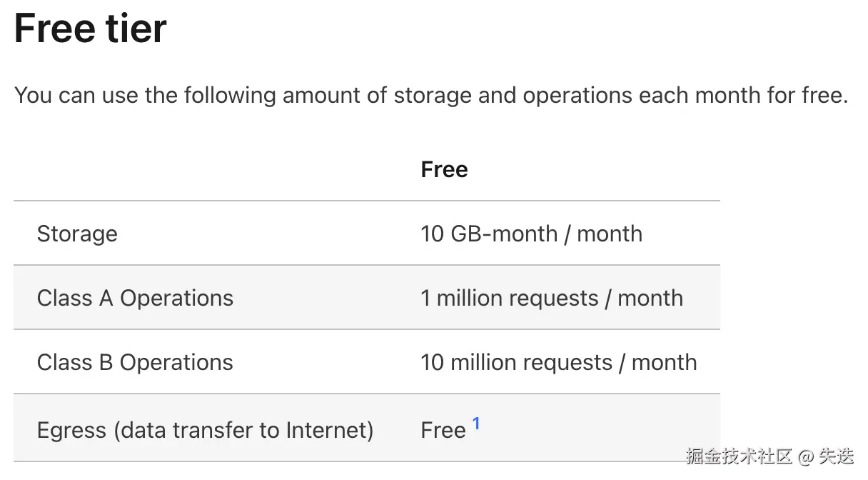Image resolution: width=868 pixels, height=480 pixels.
Task: Select the "Egress (data transfer to Internet)" label
Action: click(205, 430)
